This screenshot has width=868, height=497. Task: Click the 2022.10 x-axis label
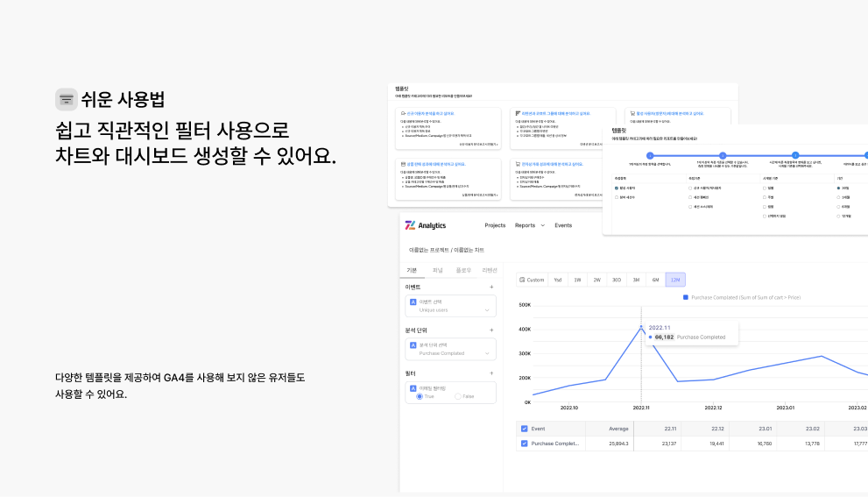(569, 408)
